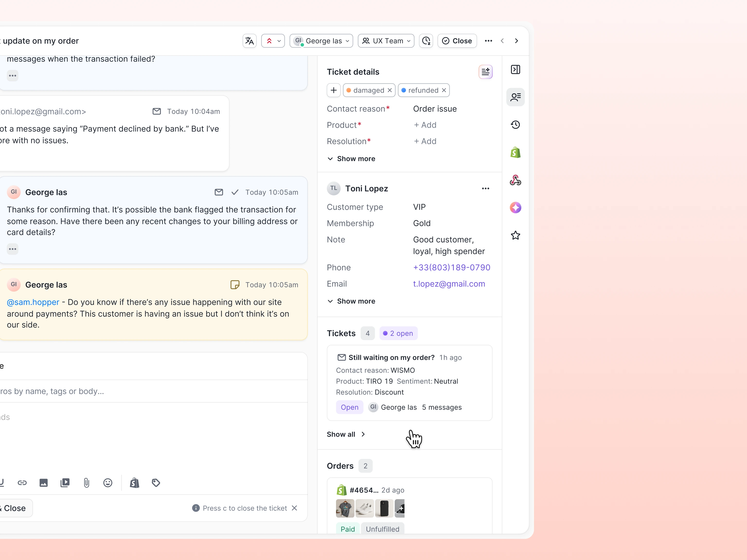Click the t-shirt product thumbnail
This screenshot has width=747, height=560.
pyautogui.click(x=345, y=508)
